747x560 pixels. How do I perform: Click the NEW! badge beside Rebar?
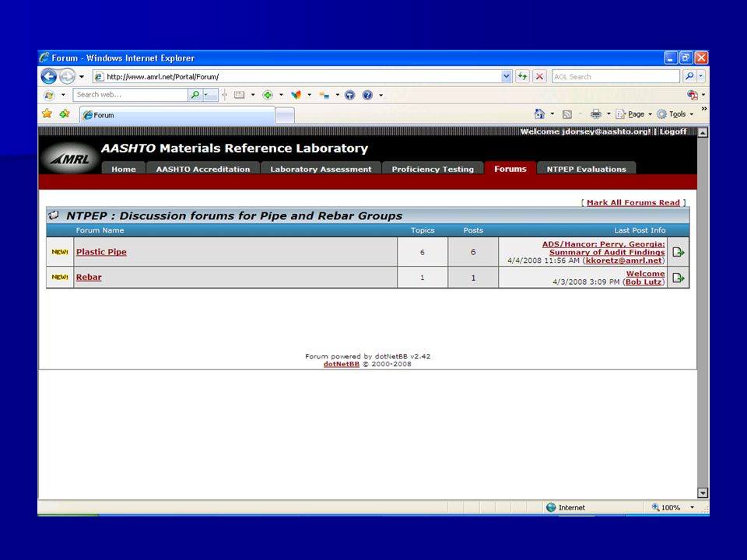[60, 277]
